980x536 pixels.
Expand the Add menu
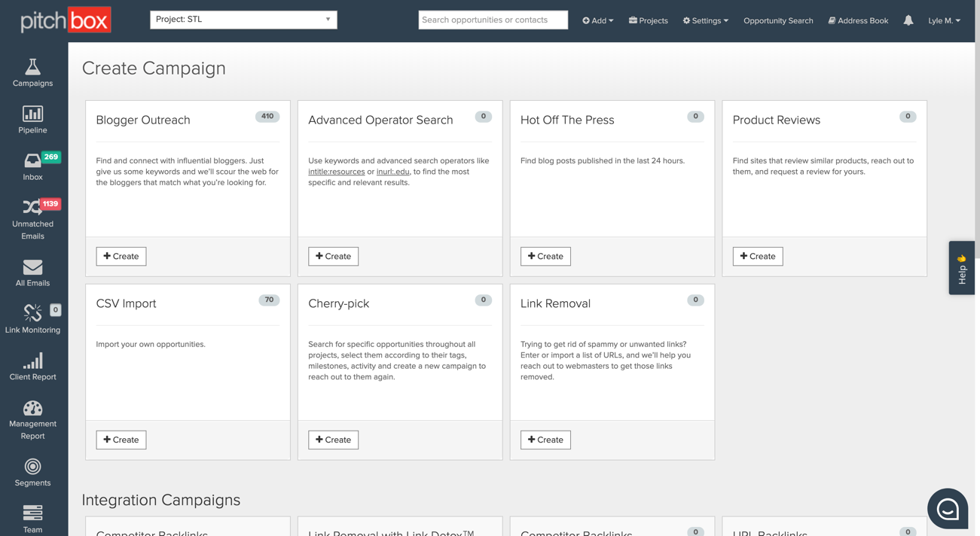point(598,20)
